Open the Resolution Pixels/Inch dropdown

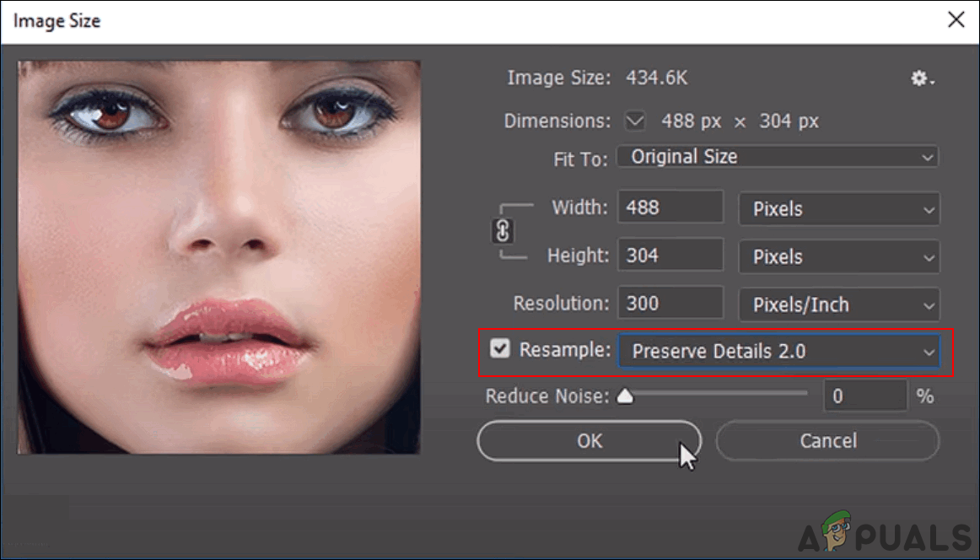pos(838,304)
